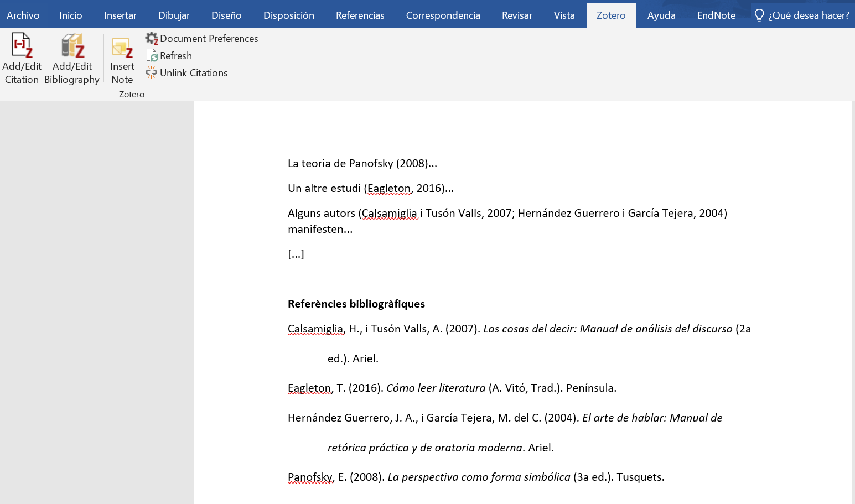
Task: Open the Insertar ribbon tab
Action: [x=120, y=15]
